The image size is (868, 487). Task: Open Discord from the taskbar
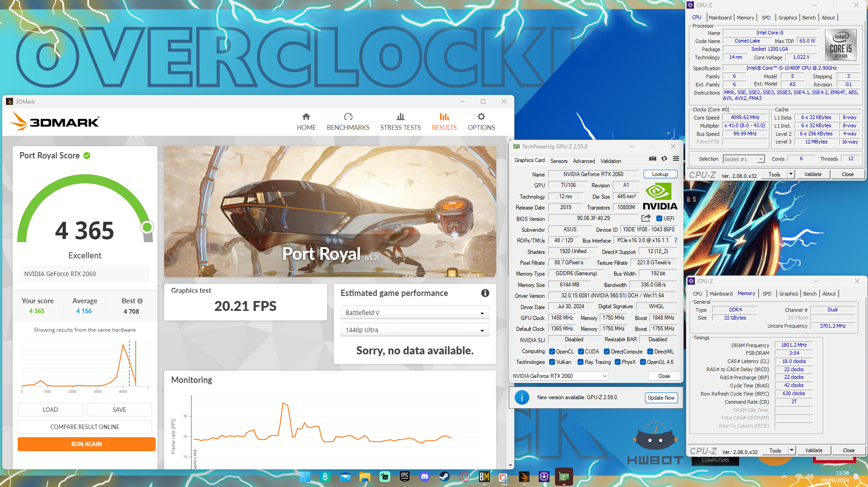pyautogui.click(x=424, y=477)
